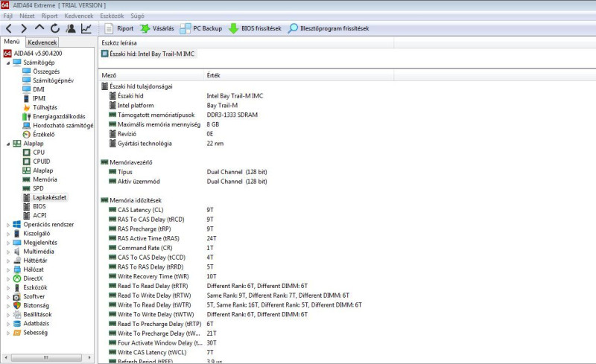596x364 pixels.
Task: Expand Operációs rendszer node
Action: [8, 225]
